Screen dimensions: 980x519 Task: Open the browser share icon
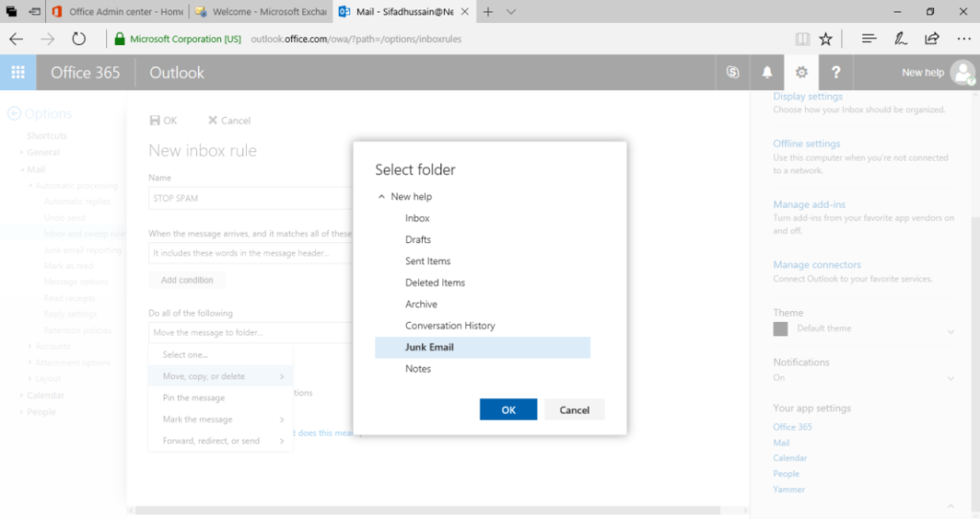click(x=932, y=38)
